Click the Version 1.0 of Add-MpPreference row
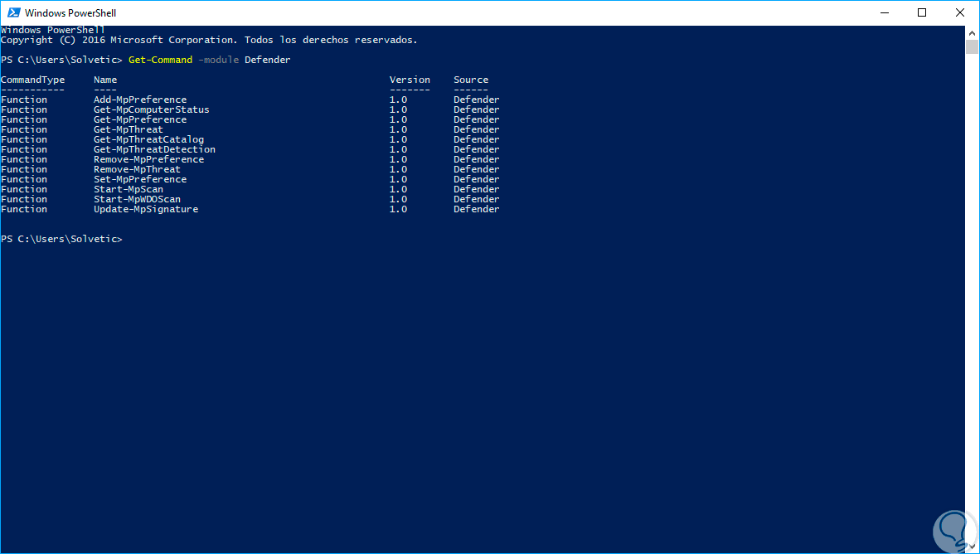 pyautogui.click(x=398, y=100)
